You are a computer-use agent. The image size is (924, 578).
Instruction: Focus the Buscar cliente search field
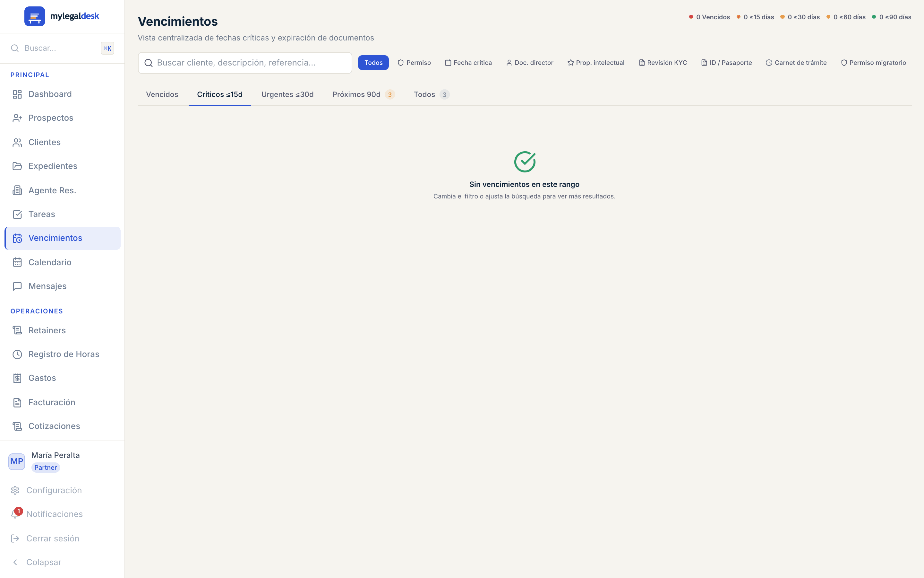(245, 63)
